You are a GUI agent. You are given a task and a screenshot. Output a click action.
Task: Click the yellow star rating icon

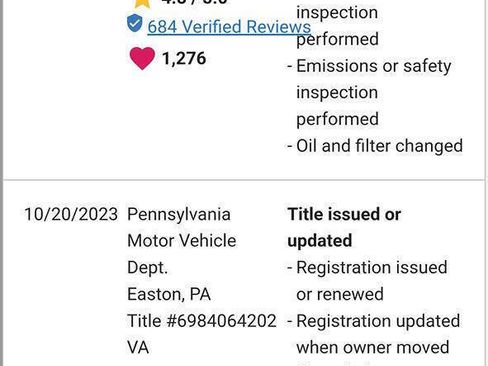(x=143, y=3)
